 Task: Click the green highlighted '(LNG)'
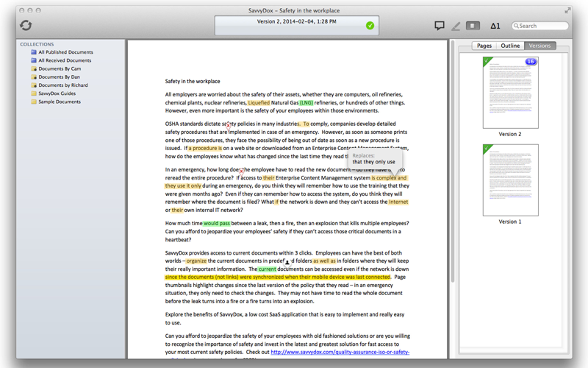(x=306, y=102)
